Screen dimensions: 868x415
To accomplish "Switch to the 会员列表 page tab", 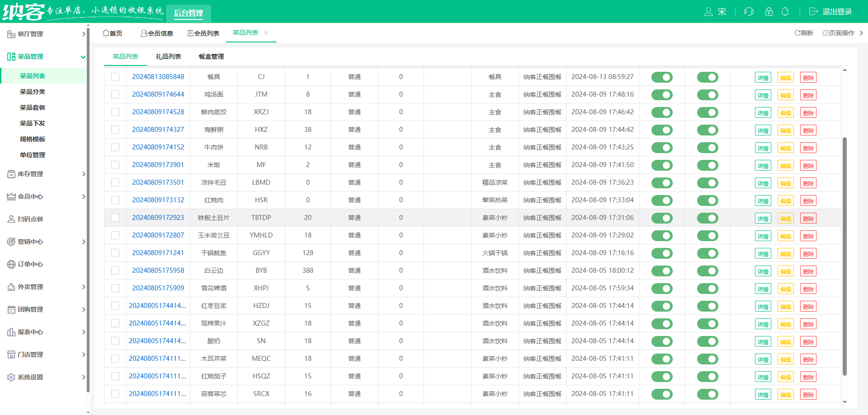I will 203,33.
